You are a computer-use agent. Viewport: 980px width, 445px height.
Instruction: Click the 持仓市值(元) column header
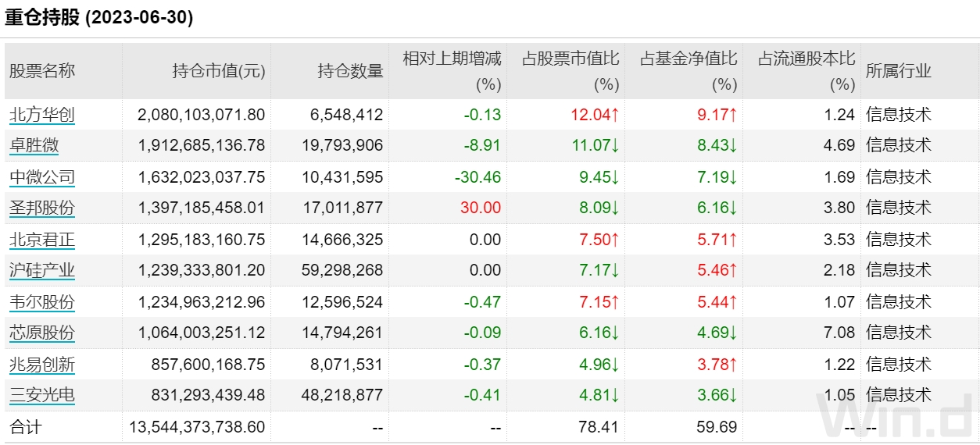pos(219,71)
